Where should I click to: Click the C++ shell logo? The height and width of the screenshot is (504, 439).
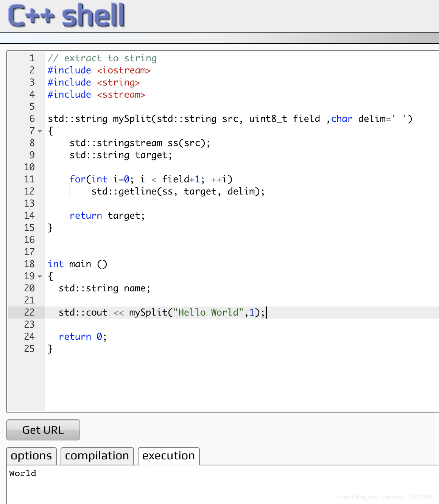pyautogui.click(x=67, y=16)
